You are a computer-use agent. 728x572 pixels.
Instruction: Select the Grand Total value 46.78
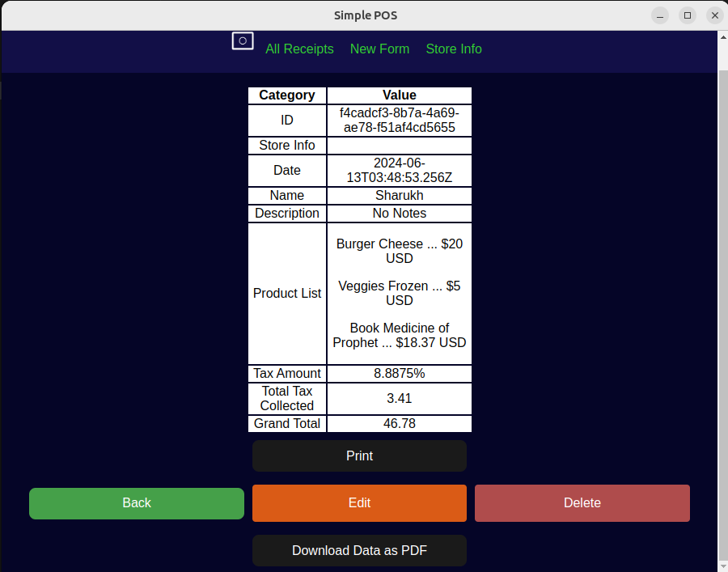(x=399, y=423)
